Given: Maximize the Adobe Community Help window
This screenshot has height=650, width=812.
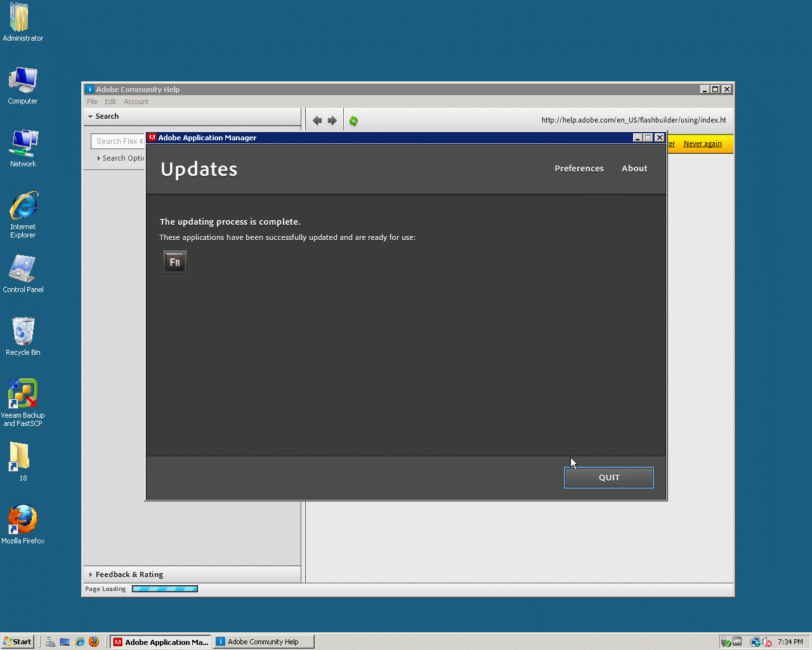Looking at the screenshot, I should tap(716, 90).
